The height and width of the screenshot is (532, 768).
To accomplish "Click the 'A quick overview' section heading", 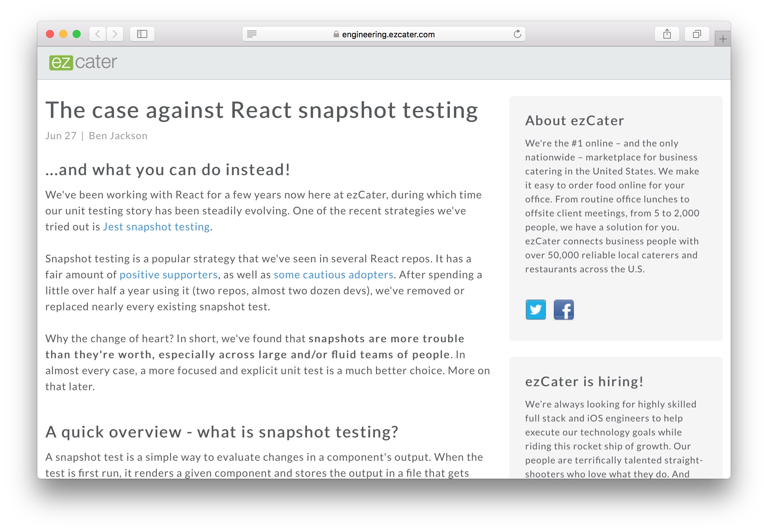I will click(x=222, y=432).
